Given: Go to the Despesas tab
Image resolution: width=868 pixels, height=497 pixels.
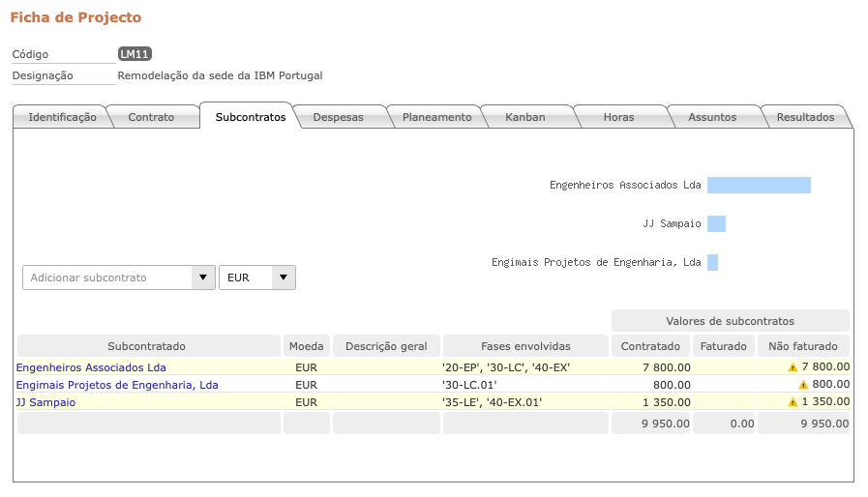Looking at the screenshot, I should click(338, 117).
